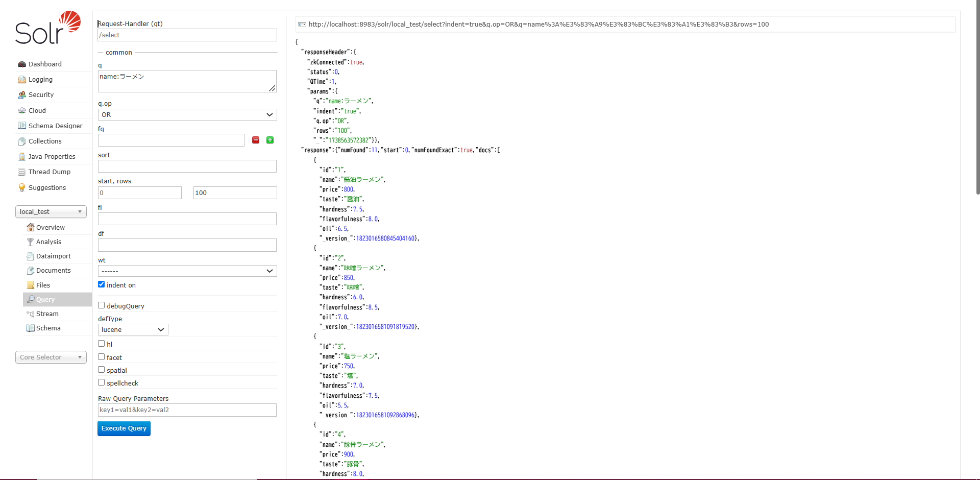Click the Stream icon
980x480 pixels.
pos(31,314)
